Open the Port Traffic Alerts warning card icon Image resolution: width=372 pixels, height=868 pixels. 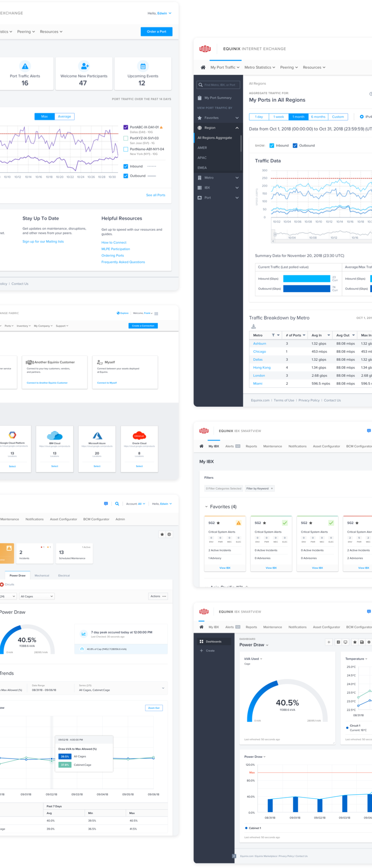pyautogui.click(x=25, y=66)
